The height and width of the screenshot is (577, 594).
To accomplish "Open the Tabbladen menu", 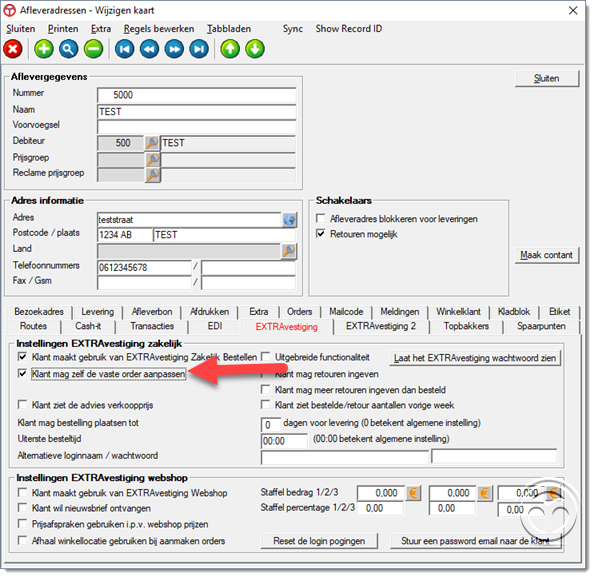I will pyautogui.click(x=229, y=29).
